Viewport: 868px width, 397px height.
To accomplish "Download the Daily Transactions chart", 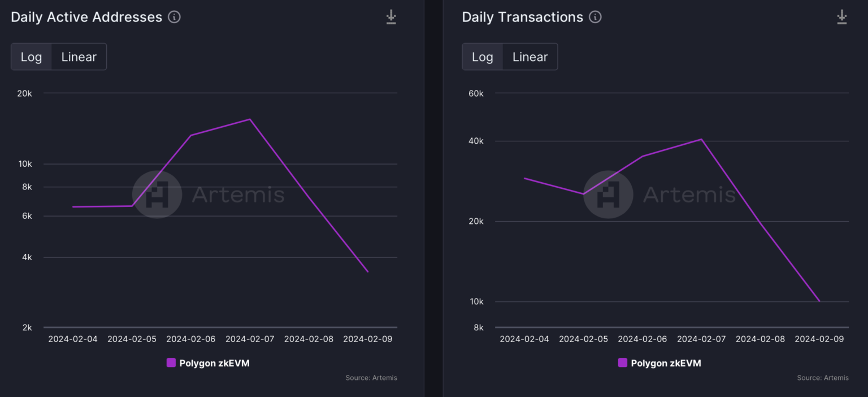I will [842, 17].
